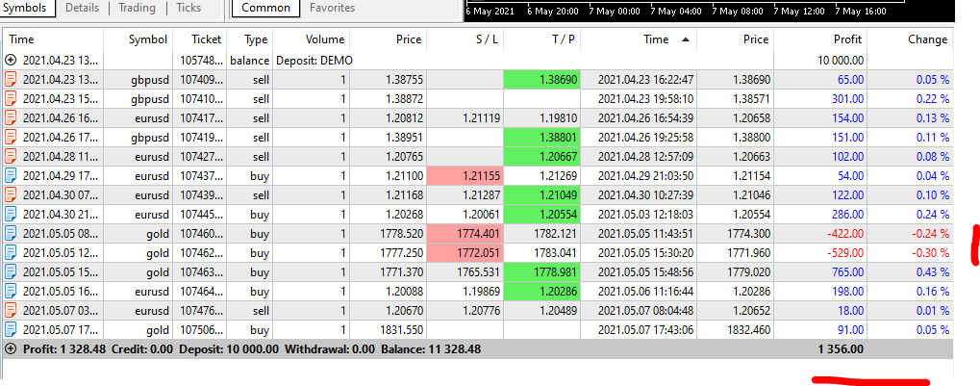The height and width of the screenshot is (386, 980).
Task: Select red S/L cell 1772.051
Action: (x=465, y=253)
